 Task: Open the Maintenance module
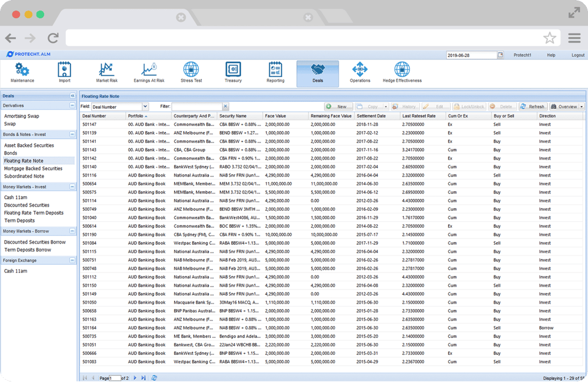click(x=22, y=71)
